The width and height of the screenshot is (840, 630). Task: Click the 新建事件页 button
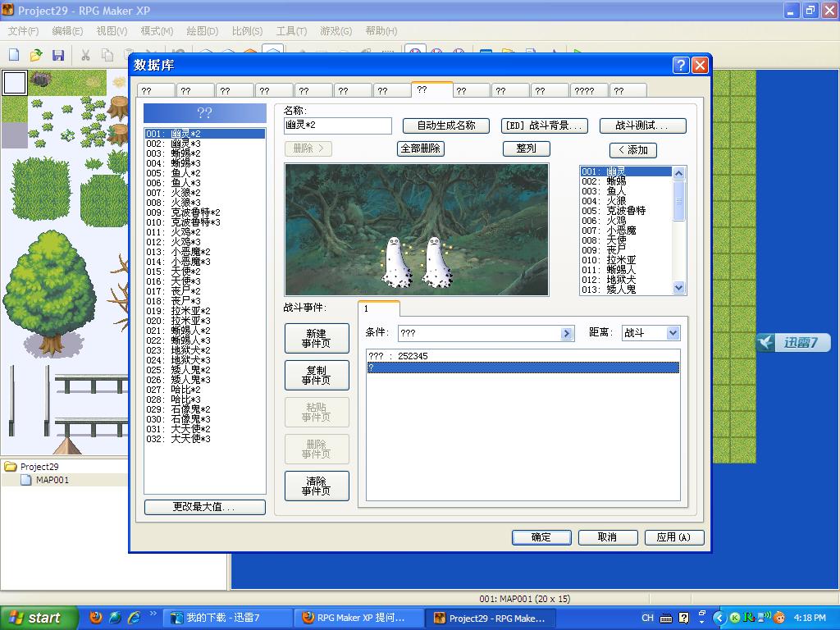(317, 338)
